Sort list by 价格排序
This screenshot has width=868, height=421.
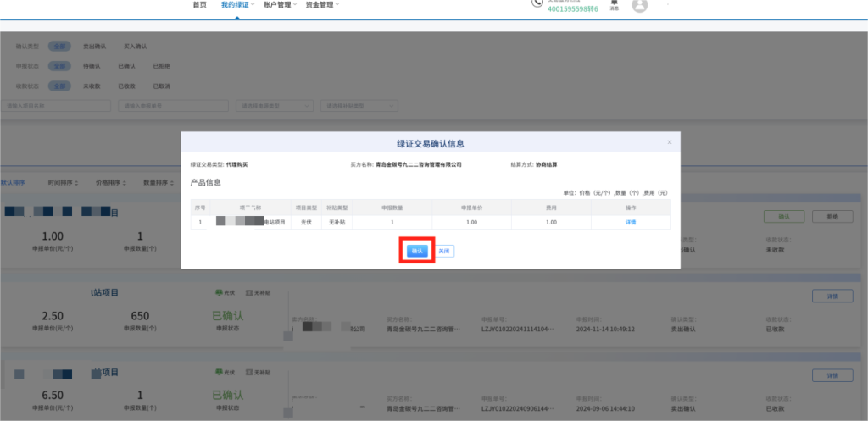pyautogui.click(x=110, y=182)
